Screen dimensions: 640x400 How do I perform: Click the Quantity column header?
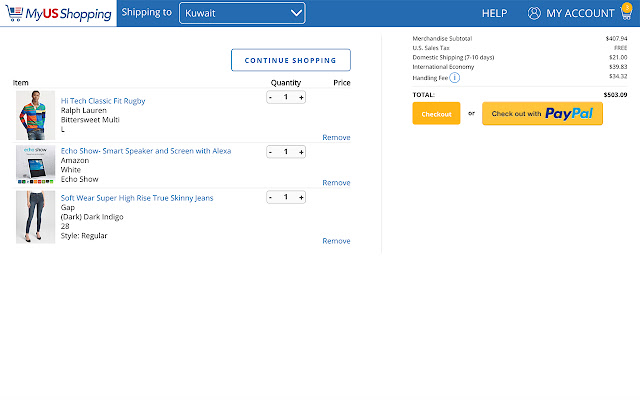pyautogui.click(x=286, y=83)
